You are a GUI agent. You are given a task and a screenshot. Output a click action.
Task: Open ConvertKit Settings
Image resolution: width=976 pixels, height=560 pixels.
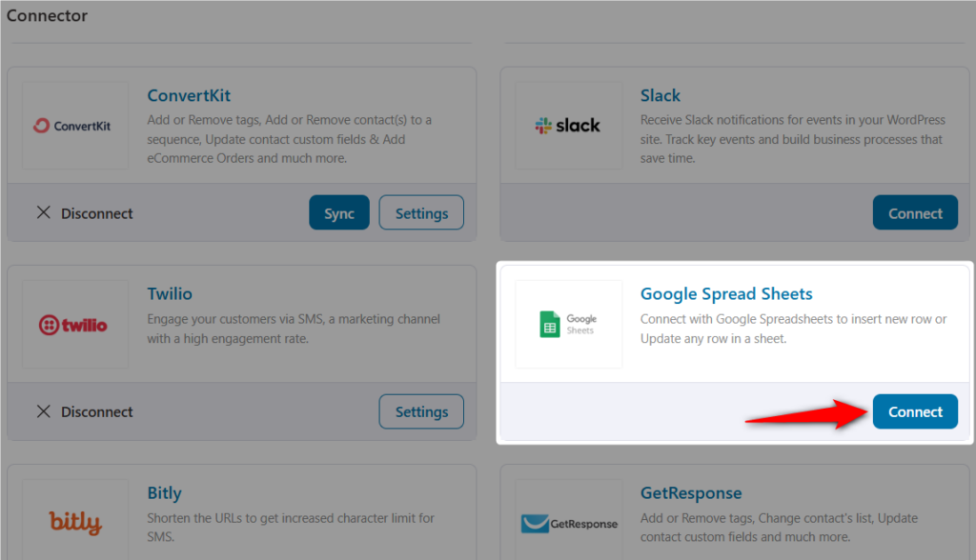pos(421,212)
